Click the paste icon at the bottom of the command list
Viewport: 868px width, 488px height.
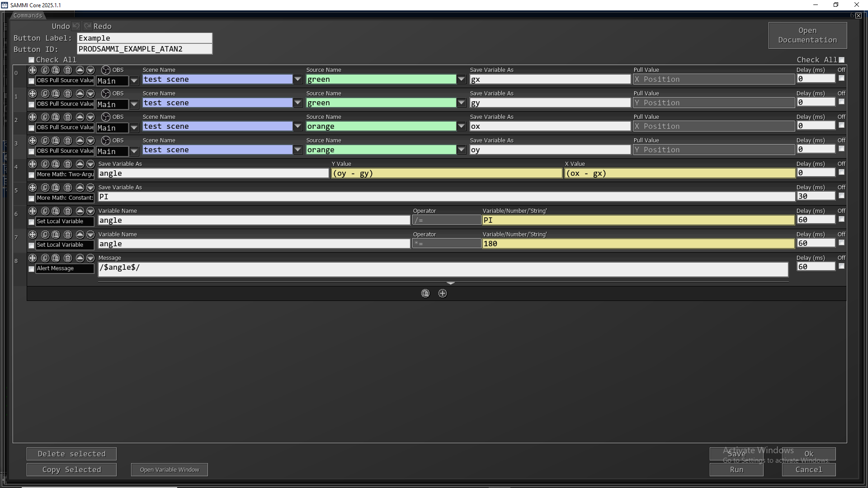pos(425,294)
